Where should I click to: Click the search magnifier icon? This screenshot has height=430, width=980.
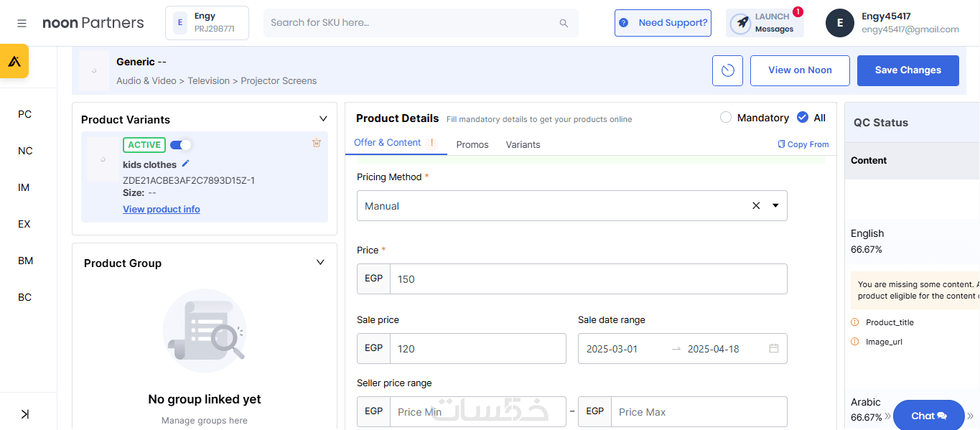point(564,23)
